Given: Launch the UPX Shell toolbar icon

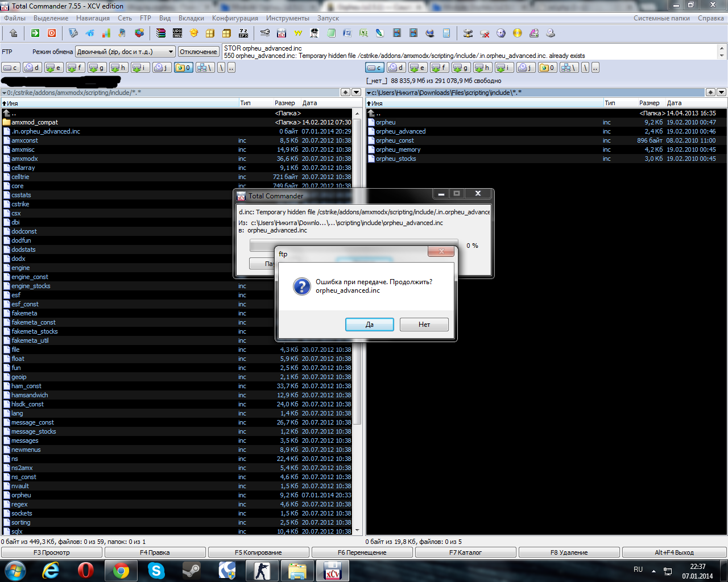Looking at the screenshot, I should pyautogui.click(x=177, y=33).
